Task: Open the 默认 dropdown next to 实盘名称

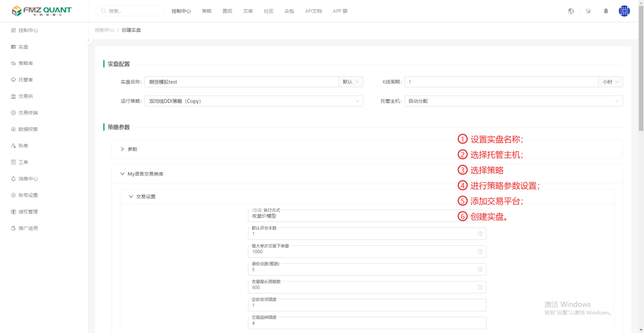Action: point(350,82)
